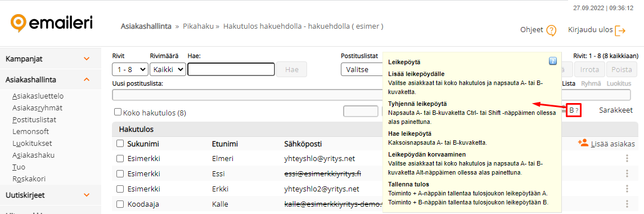This screenshot has height=214, width=644.
Task: Open three-dot menu for Kalle row
Action: pos(627,204)
